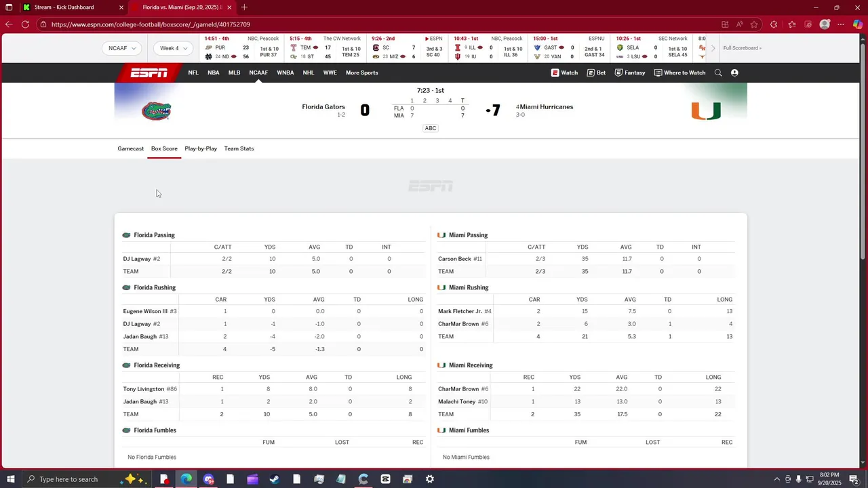
Task: Open ESPN site search magnifier icon
Action: pyautogui.click(x=718, y=73)
